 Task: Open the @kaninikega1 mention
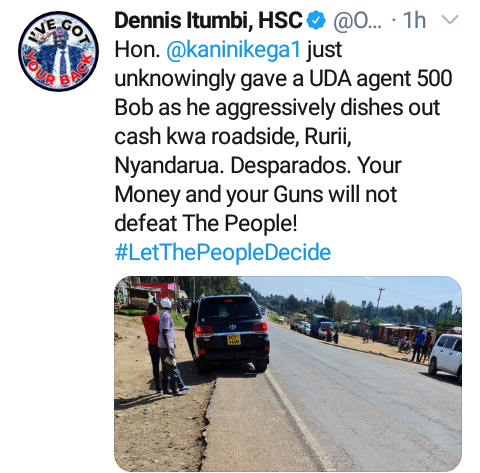click(x=233, y=50)
